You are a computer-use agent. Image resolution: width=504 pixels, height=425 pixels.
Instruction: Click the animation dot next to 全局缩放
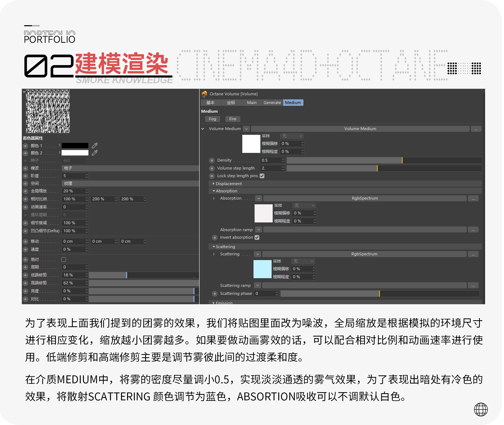[x=25, y=191]
